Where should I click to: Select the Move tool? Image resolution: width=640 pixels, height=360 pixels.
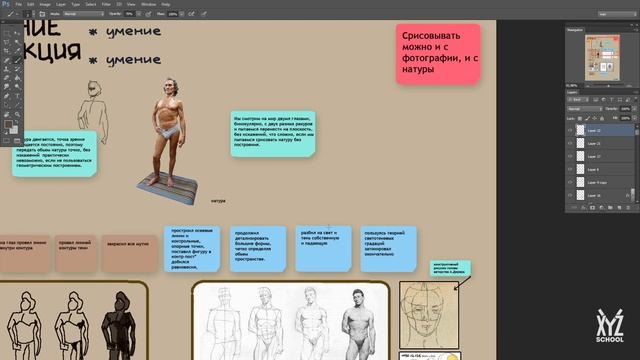click(17, 34)
